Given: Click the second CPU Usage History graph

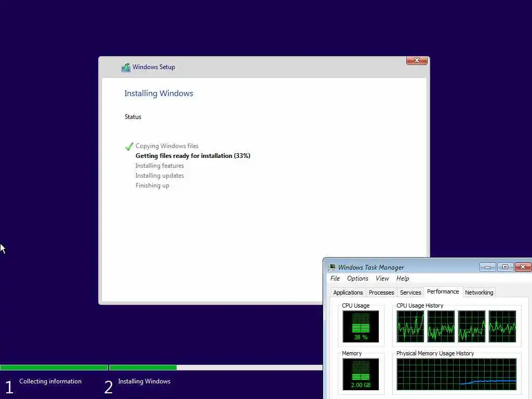Looking at the screenshot, I should (441, 326).
